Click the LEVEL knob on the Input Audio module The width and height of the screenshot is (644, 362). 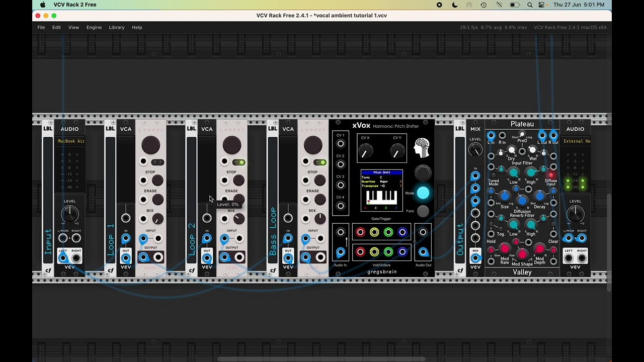pos(70,215)
